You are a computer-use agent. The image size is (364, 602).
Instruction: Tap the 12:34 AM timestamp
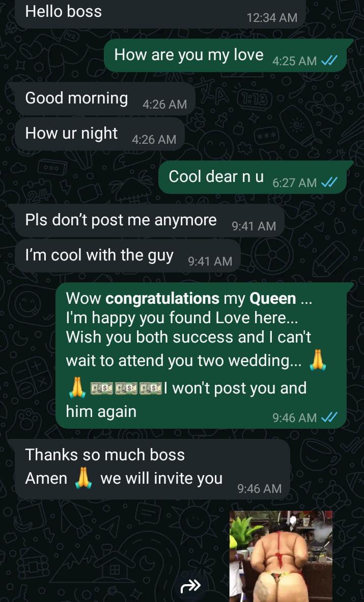[x=272, y=17]
